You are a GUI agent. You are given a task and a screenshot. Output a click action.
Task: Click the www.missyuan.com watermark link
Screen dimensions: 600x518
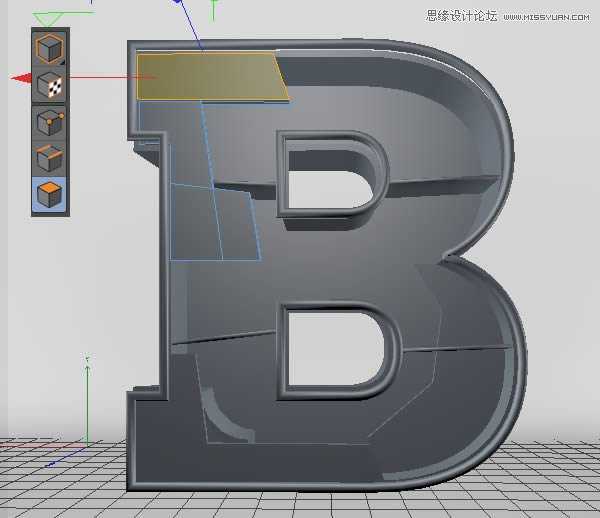[547, 16]
